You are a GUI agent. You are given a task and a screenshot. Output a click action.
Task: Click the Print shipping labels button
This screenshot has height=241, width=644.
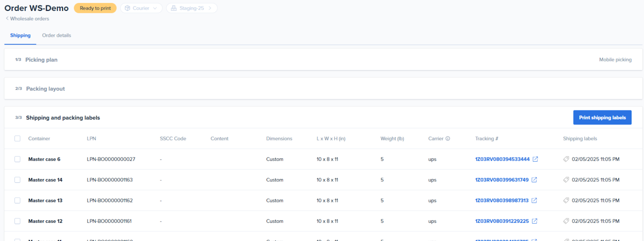point(602,117)
